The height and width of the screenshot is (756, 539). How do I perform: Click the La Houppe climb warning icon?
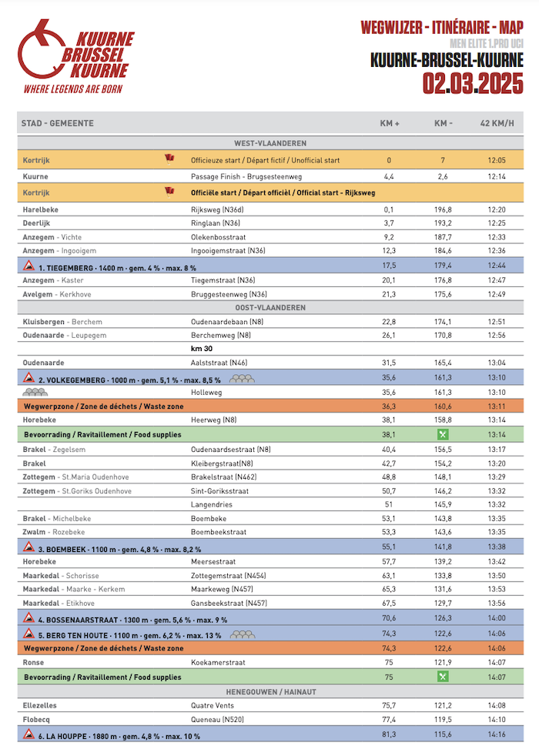click(x=28, y=735)
